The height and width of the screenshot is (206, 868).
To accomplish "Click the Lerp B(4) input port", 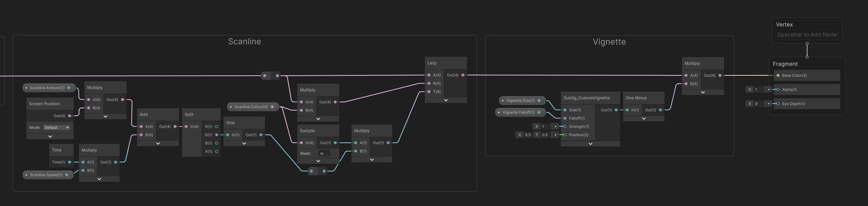I will point(429,83).
